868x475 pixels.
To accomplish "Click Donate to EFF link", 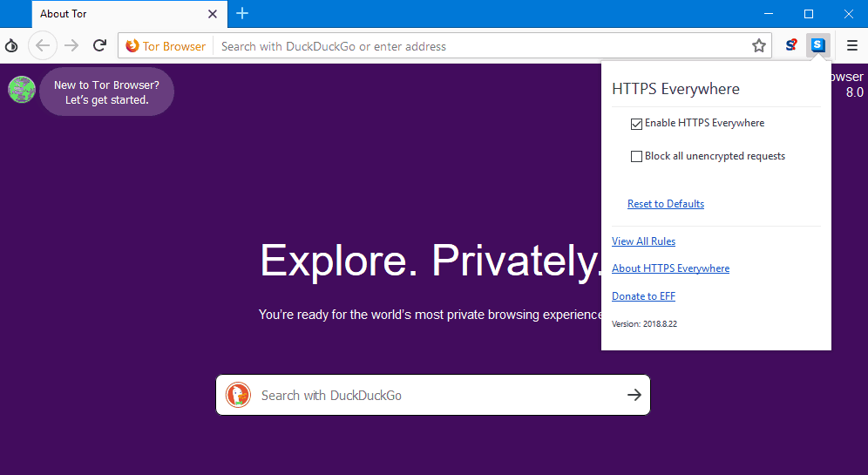I will 643,296.
